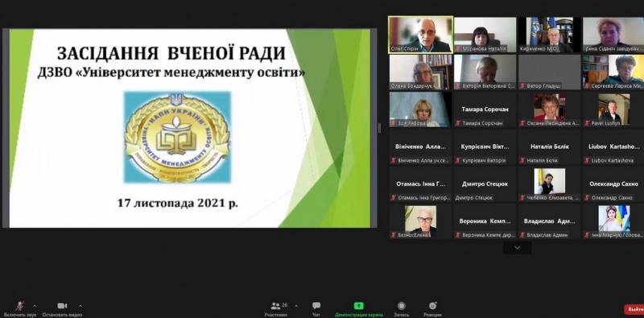644x318 pixels.
Task: Click muted mic icon beside Liubov Kartashova
Action: tap(587, 161)
